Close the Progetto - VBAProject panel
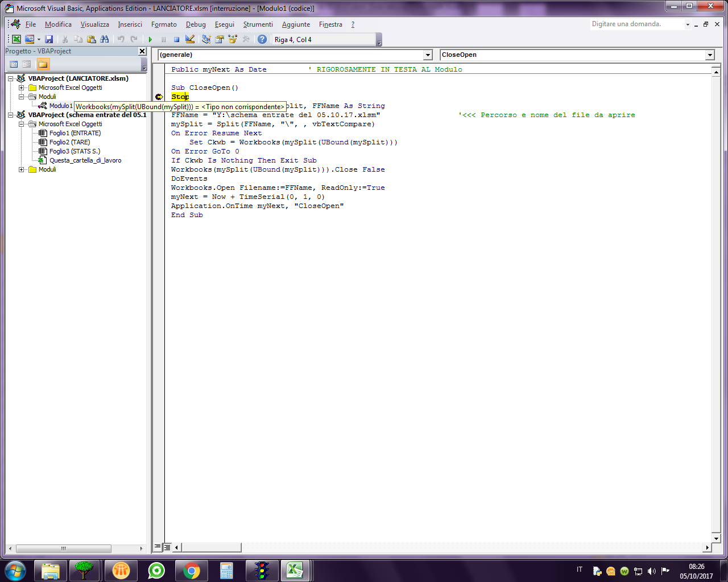The width and height of the screenshot is (728, 582). [142, 51]
